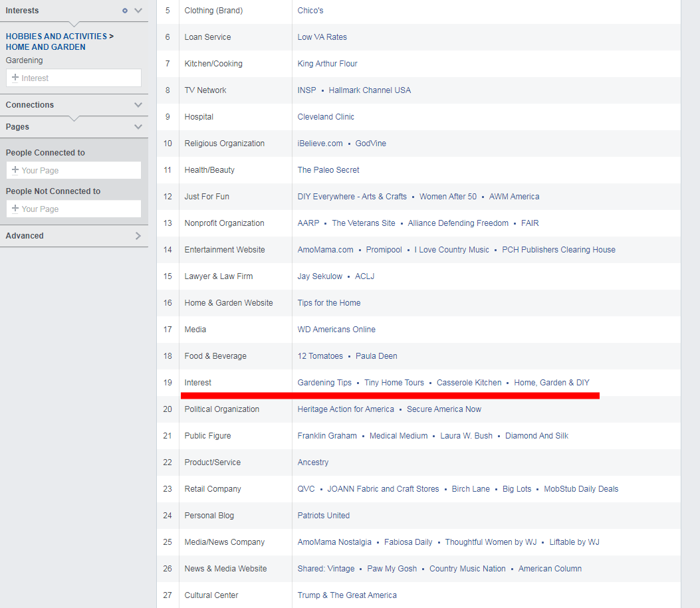Screen dimensions: 700x608
Task: Collapse the Connections section
Action: [138, 105]
